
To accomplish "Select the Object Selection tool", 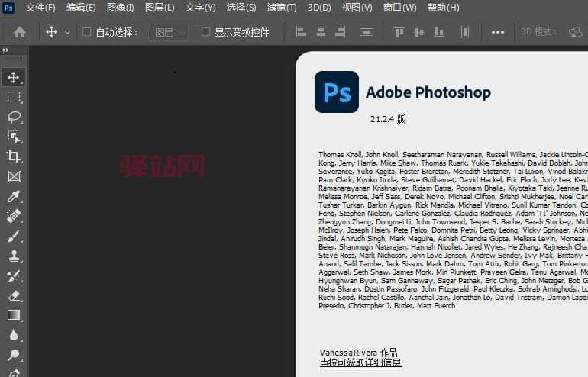I will 14,137.
